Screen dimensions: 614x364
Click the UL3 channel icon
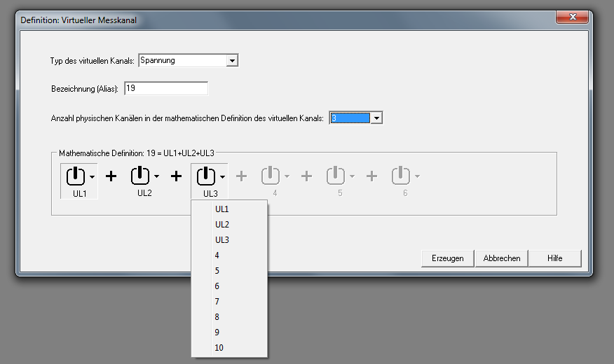(206, 176)
